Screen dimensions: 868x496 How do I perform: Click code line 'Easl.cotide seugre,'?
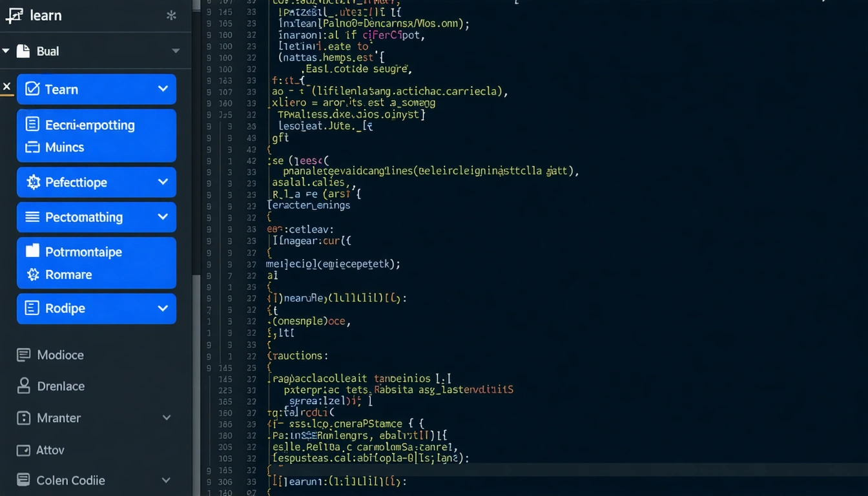coord(356,68)
